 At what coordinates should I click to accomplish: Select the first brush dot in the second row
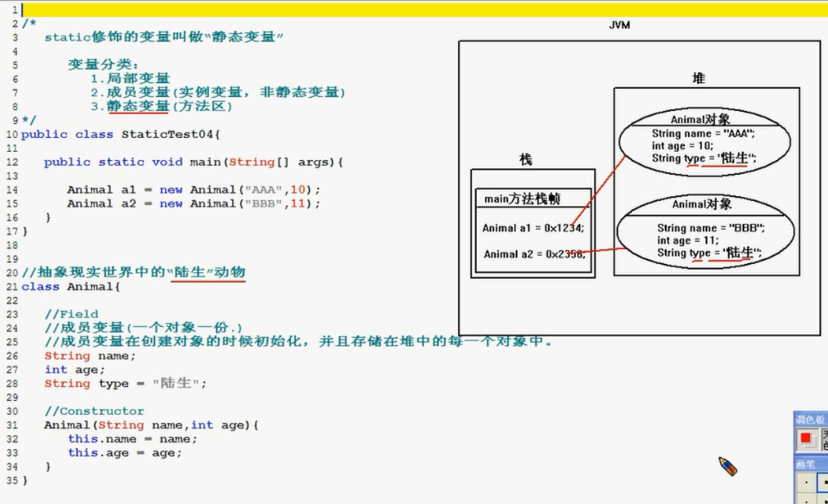coord(806,500)
